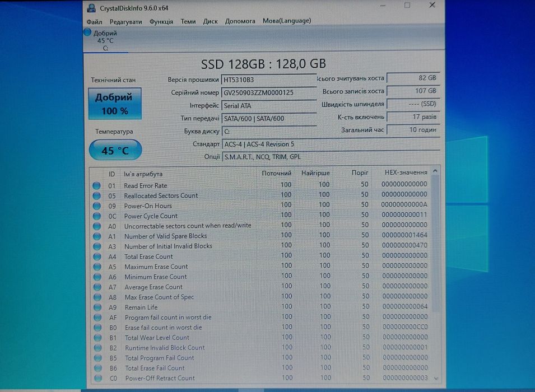Click the Добрий 100 % health status button
The image size is (535, 392).
click(x=115, y=104)
